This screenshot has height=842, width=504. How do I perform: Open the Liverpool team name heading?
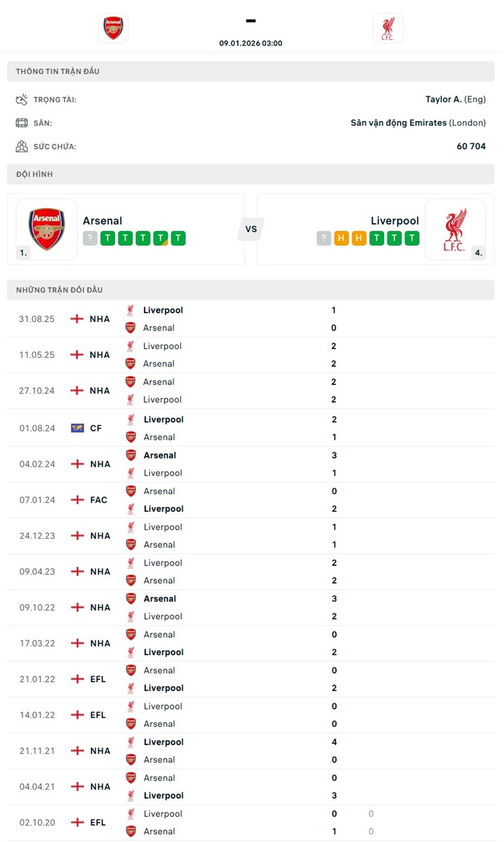coord(394,221)
